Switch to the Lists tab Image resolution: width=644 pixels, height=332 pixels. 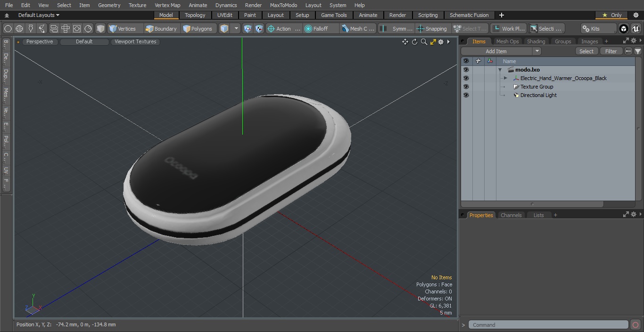click(538, 215)
